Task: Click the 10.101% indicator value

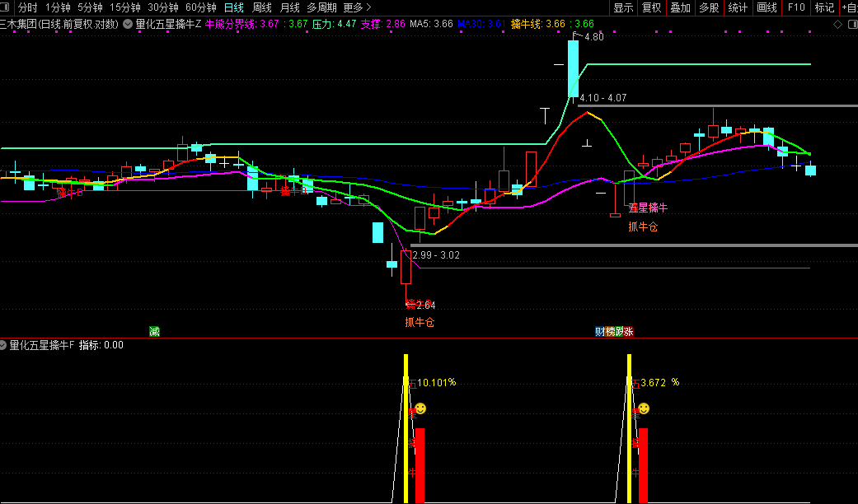Action: coord(436,383)
